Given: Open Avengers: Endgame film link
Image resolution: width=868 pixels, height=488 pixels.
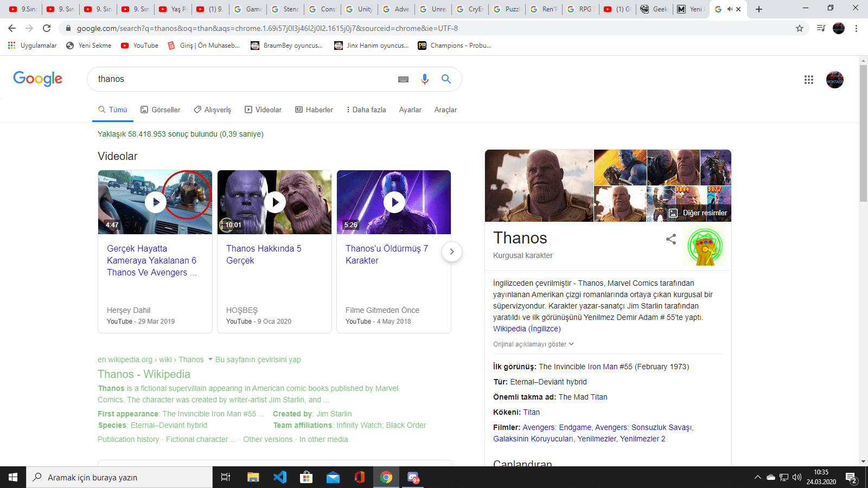Looking at the screenshot, I should pyautogui.click(x=557, y=427).
